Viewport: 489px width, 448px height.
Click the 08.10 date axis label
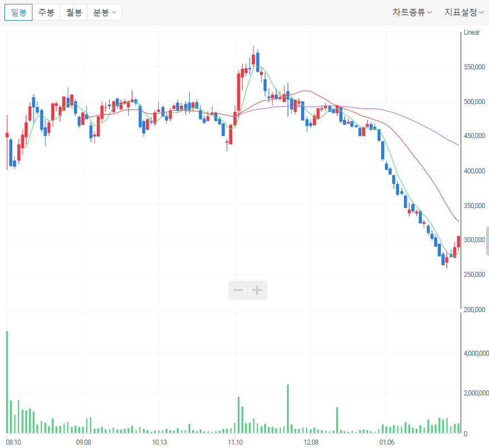coord(13,442)
